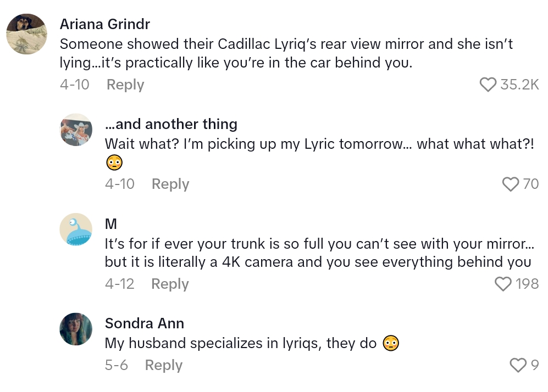Reply to Sondra Ann's comment
Viewport: 548px width, 392px height.
163,365
